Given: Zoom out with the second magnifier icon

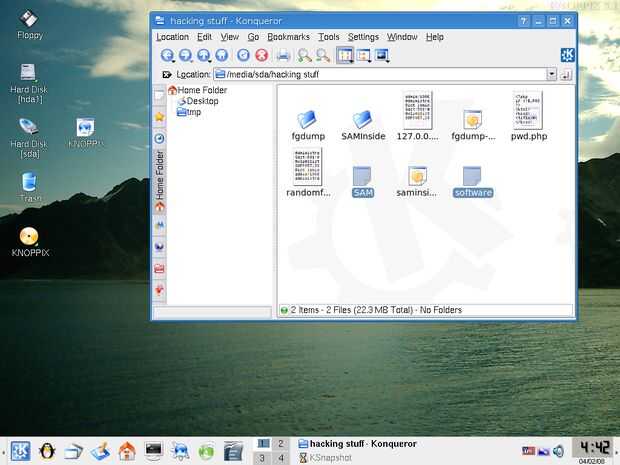Looking at the screenshot, I should coord(323,55).
